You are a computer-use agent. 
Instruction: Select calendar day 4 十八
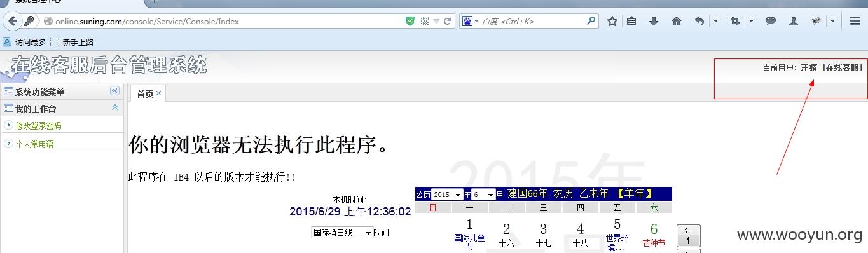pos(580,235)
